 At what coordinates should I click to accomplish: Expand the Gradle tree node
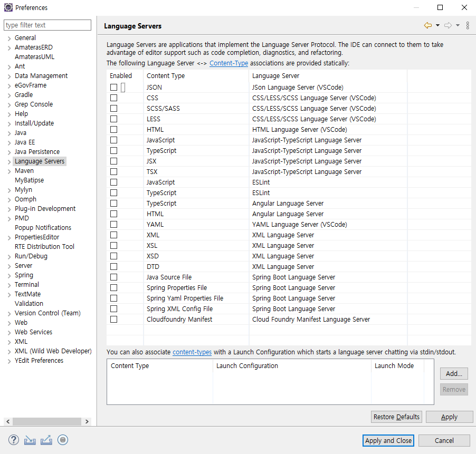pyautogui.click(x=9, y=95)
